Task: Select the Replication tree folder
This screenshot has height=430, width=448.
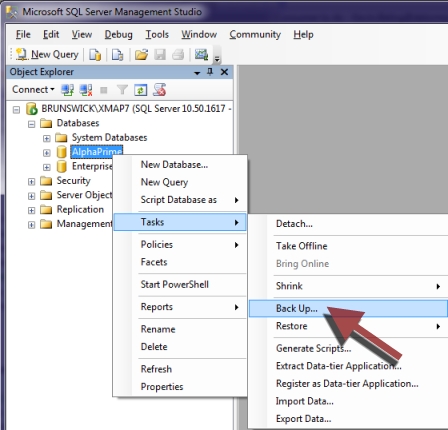Action: (x=80, y=209)
